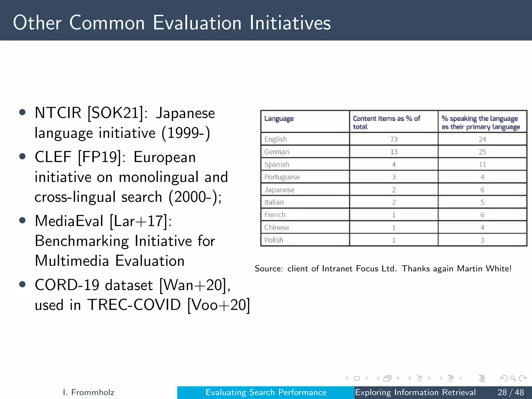Click speaker value 3 in Polish row
The height and width of the screenshot is (399, 532).
(x=482, y=240)
